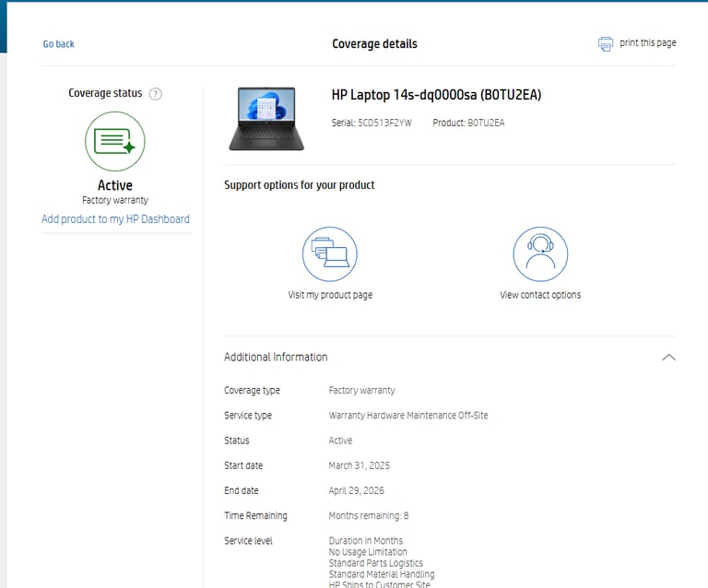Viewport: 708px width, 588px height.
Task: Open the 'Visit my product page' label
Action: 330,295
